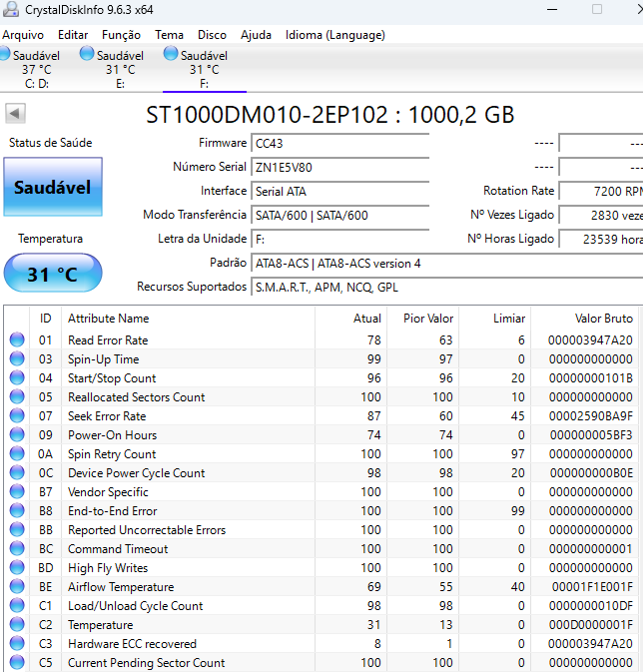Select the Power-On Hours attribute name

point(112,434)
